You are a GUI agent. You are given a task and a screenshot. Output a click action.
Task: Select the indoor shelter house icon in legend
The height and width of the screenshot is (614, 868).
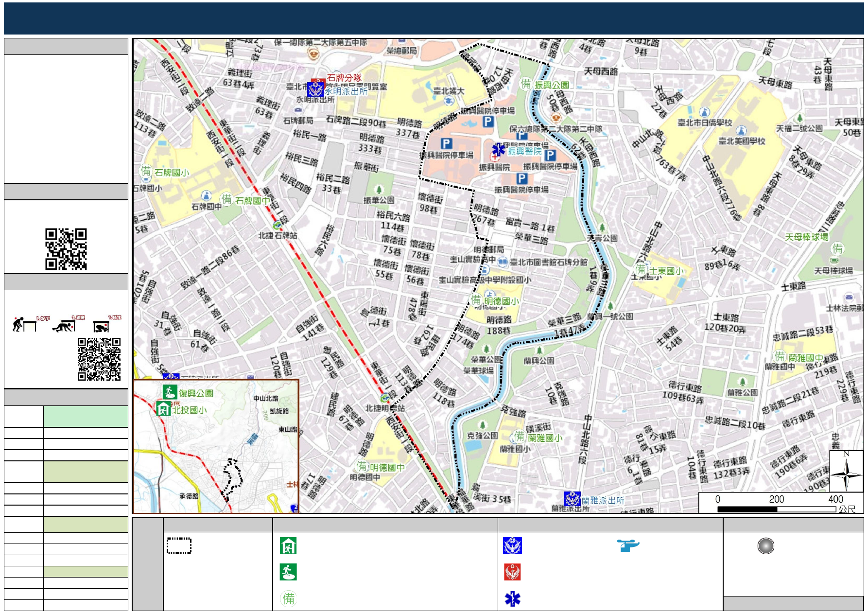288,545
